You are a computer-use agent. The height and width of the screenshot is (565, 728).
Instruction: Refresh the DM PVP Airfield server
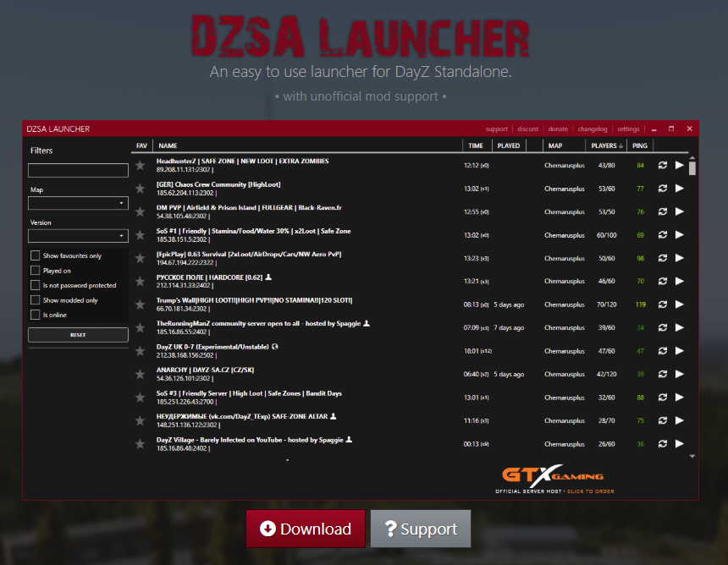click(663, 211)
